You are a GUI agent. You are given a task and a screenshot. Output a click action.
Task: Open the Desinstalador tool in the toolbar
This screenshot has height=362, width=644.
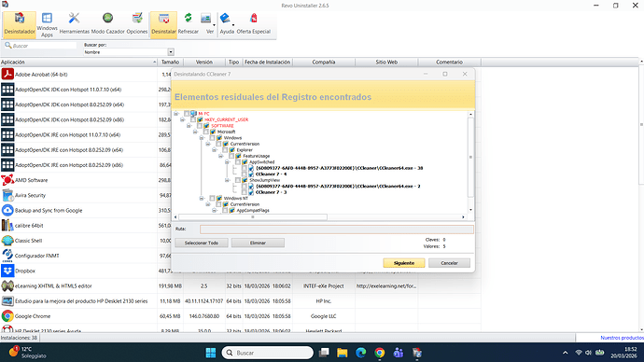click(20, 24)
